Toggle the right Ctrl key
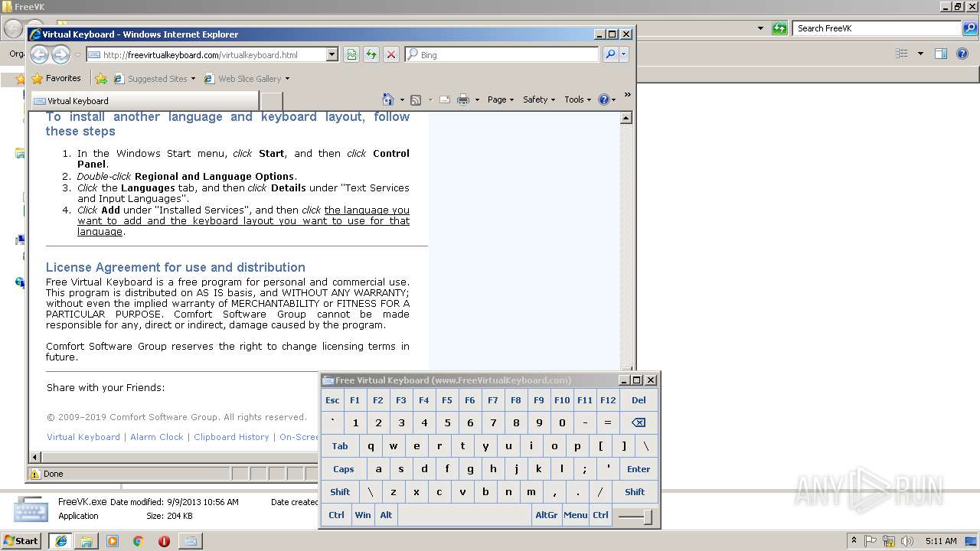Image resolution: width=980 pixels, height=551 pixels. (x=600, y=515)
